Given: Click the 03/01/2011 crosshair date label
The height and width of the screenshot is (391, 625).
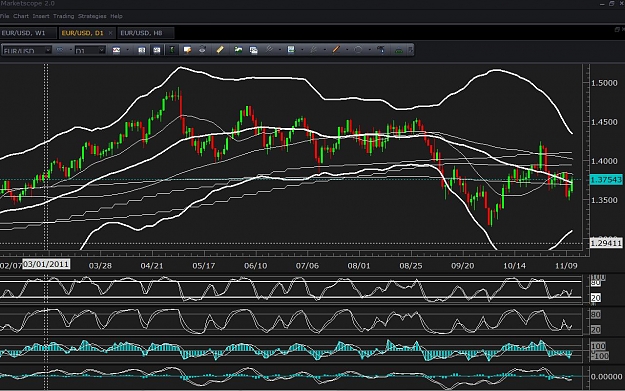Looking at the screenshot, I should pos(46,264).
